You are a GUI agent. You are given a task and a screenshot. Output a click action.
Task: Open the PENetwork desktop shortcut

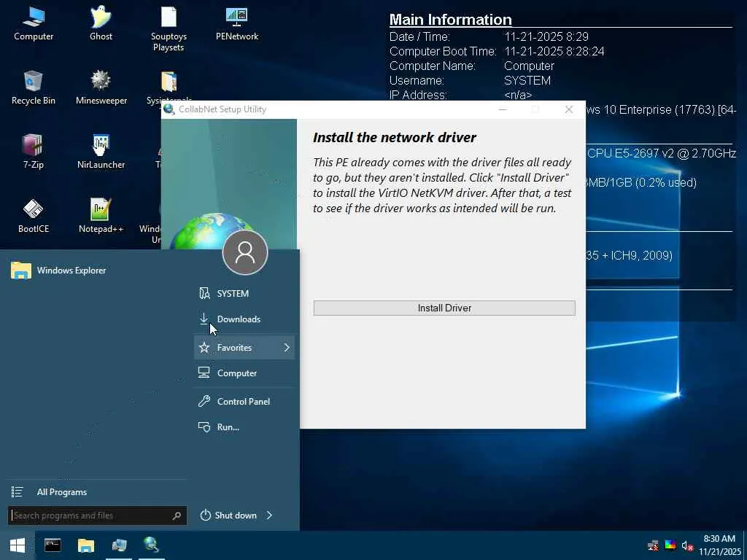(x=237, y=24)
